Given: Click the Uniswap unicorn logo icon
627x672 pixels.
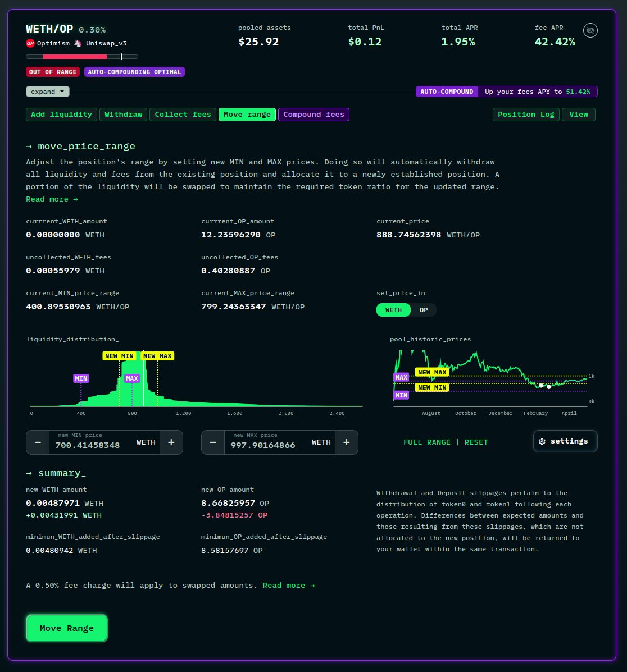Looking at the screenshot, I should point(78,43).
